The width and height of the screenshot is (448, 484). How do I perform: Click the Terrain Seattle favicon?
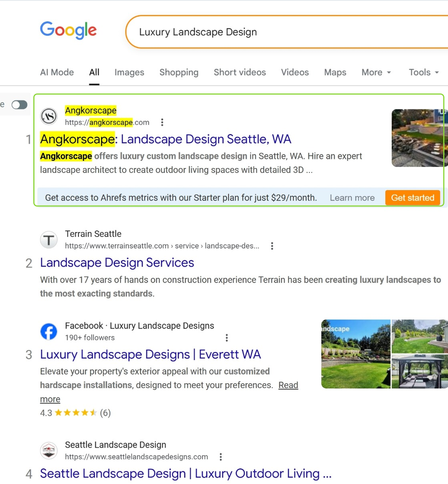tap(49, 240)
